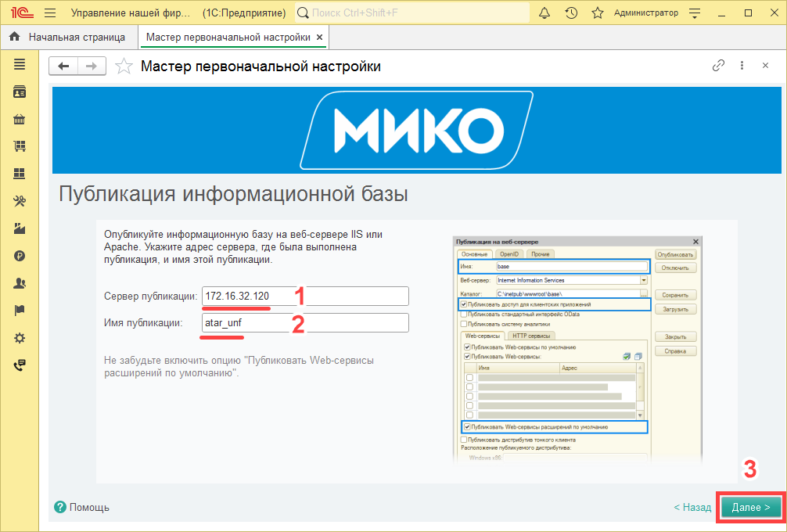Close the Мастер первоначальной настройки tab

click(x=319, y=37)
